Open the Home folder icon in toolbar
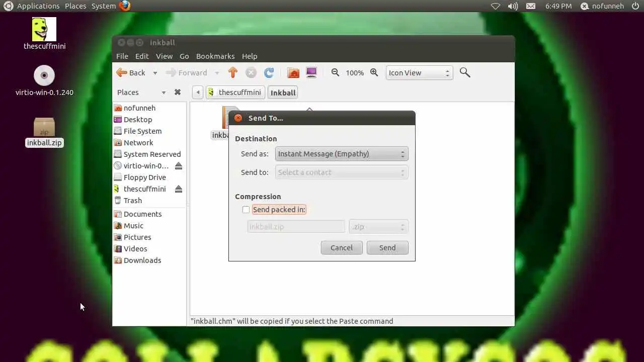This screenshot has height=362, width=644. (x=293, y=73)
